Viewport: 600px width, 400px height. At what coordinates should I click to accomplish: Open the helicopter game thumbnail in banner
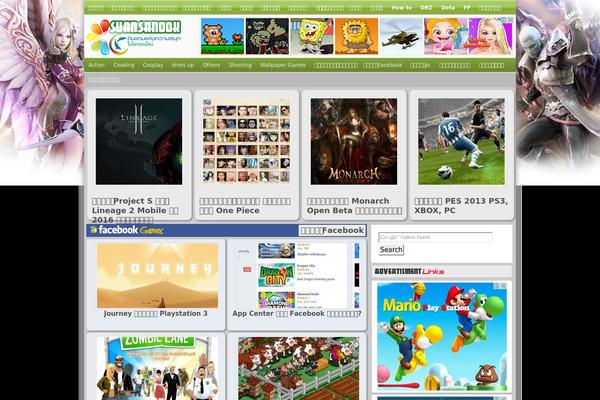pyautogui.click(x=401, y=36)
